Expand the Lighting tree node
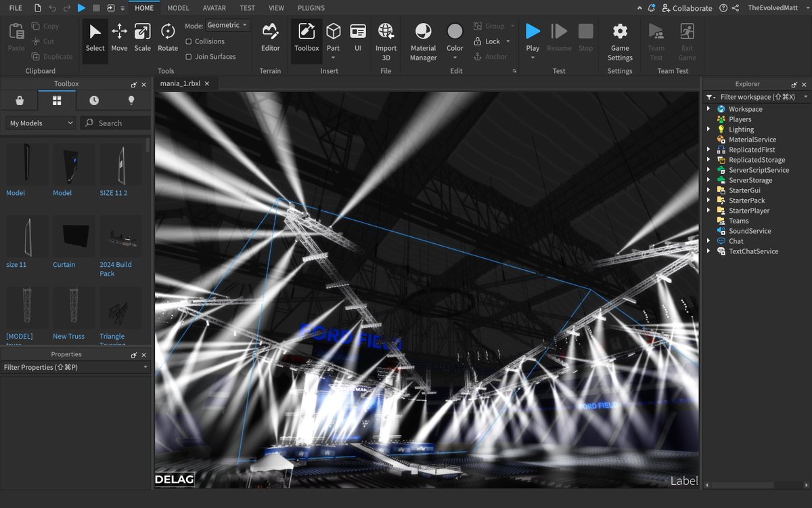 click(708, 129)
